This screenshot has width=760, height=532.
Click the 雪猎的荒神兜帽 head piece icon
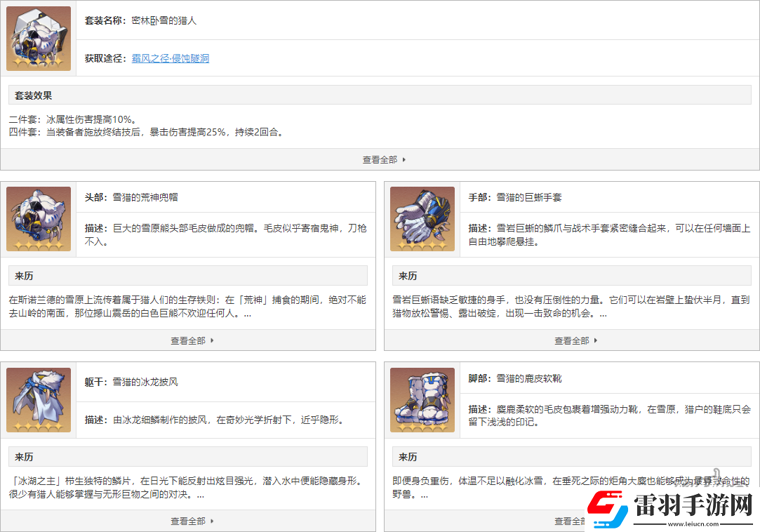(39, 219)
